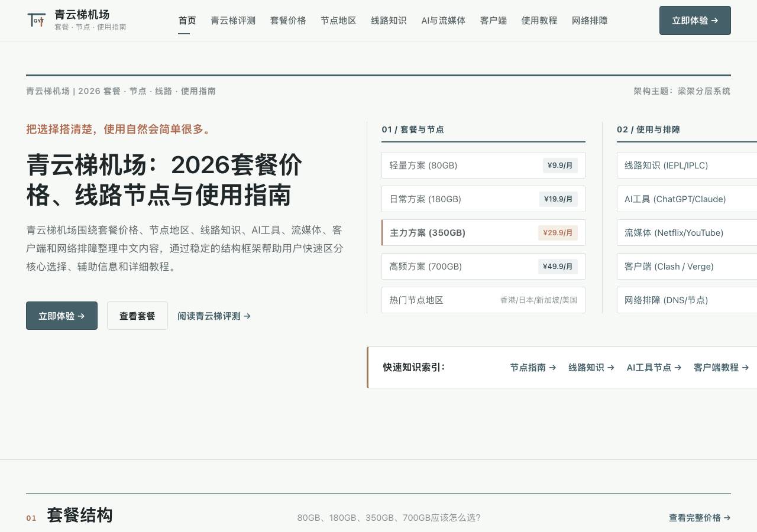Viewport: 757px width, 532px height.
Task: Open the 线路知识 link in 快速知识索引
Action: (591, 368)
